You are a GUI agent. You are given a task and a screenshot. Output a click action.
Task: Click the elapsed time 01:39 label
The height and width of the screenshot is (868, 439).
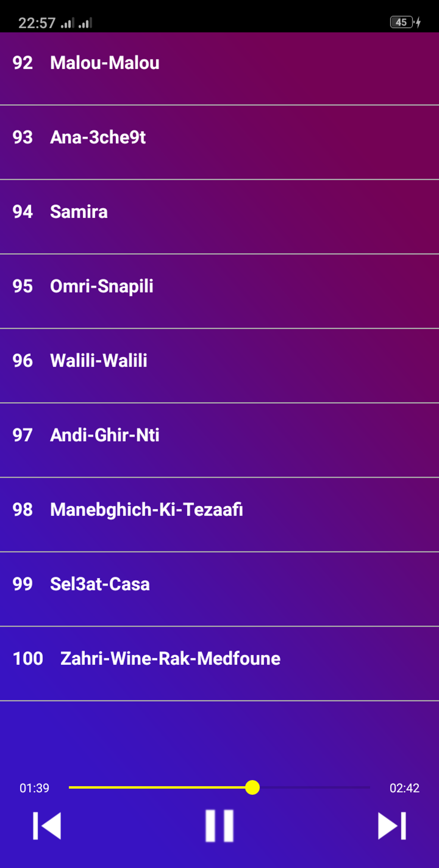point(34,788)
